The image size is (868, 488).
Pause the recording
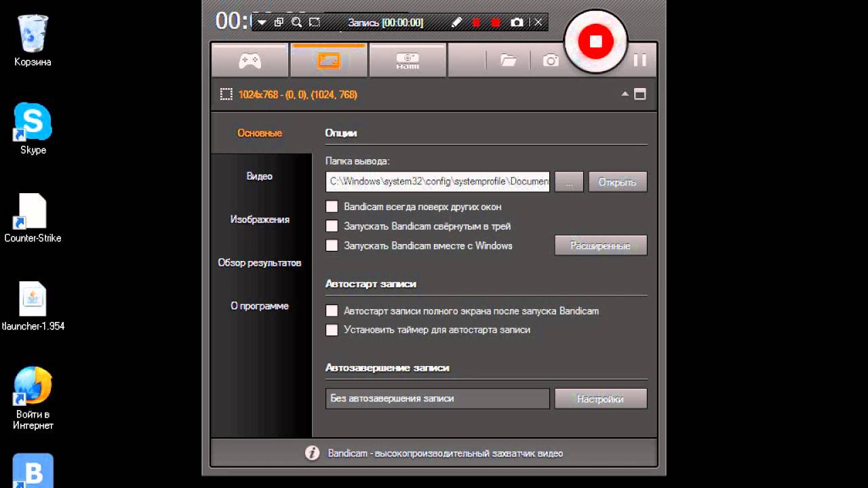point(639,60)
